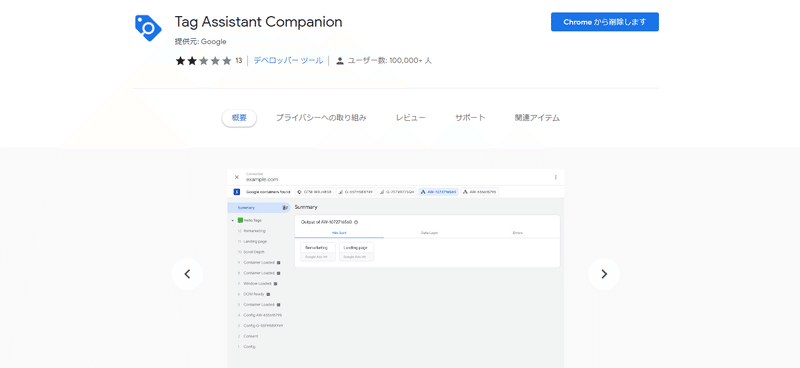The image size is (800, 368).
Task: Click the info icon beside Output heading
Action: [x=356, y=222]
